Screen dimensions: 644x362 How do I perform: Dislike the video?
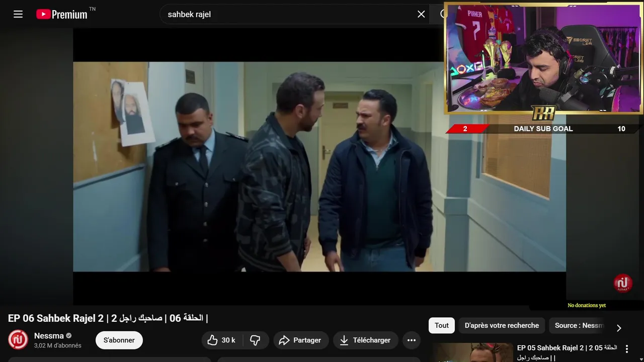pos(256,340)
